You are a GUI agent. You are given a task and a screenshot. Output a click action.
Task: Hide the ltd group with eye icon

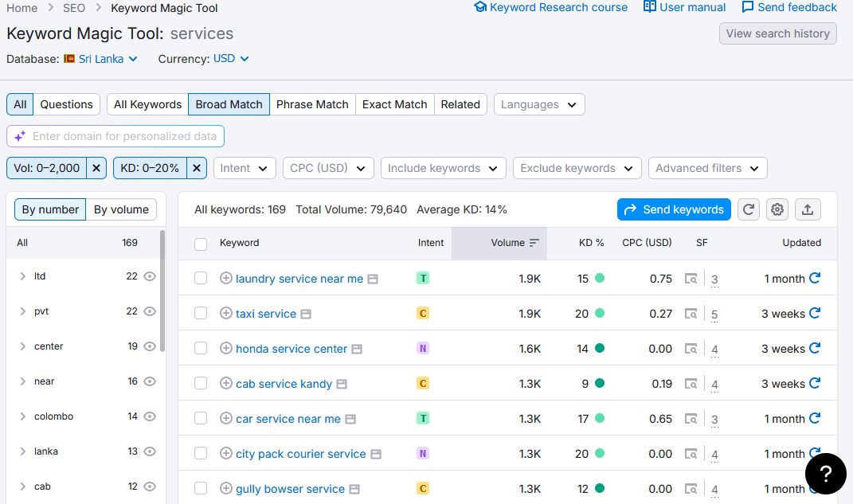[150, 276]
